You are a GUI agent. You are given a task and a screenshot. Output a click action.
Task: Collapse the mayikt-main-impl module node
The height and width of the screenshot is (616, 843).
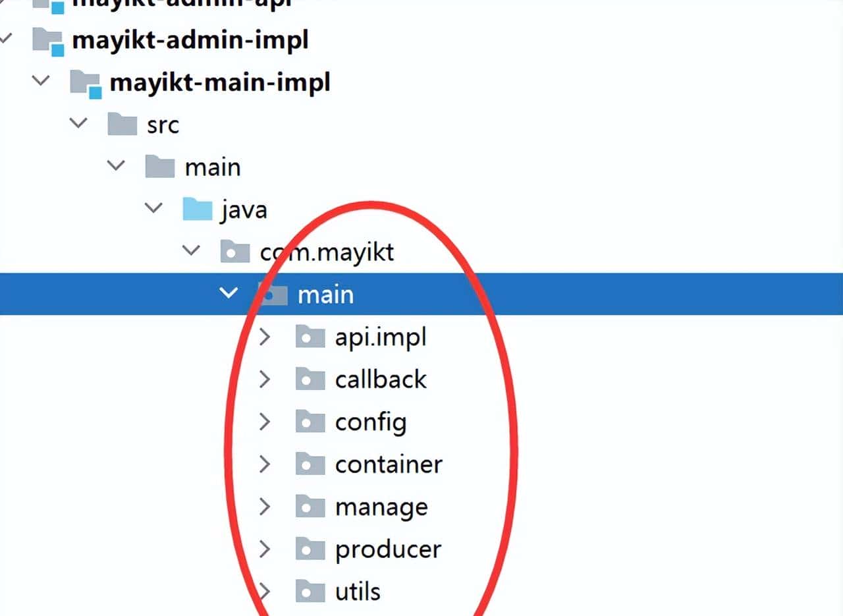(41, 81)
